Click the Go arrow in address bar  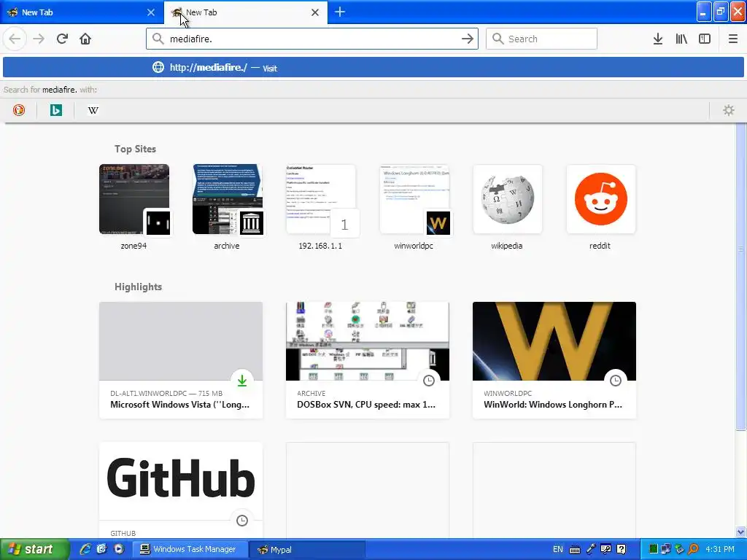coord(468,39)
